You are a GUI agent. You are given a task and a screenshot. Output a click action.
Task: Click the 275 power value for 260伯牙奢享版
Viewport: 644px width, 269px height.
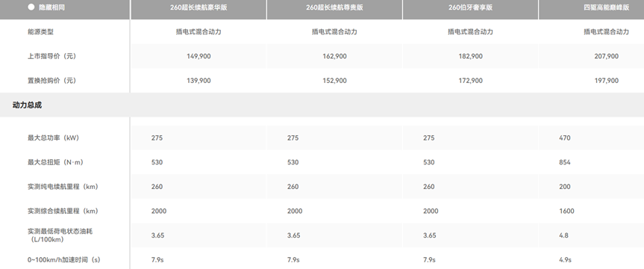tap(429, 137)
